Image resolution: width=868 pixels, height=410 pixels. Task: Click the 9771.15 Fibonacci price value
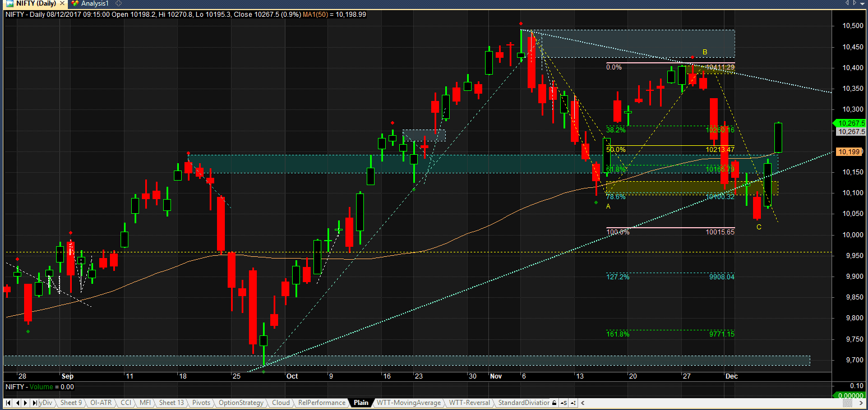[x=721, y=334]
